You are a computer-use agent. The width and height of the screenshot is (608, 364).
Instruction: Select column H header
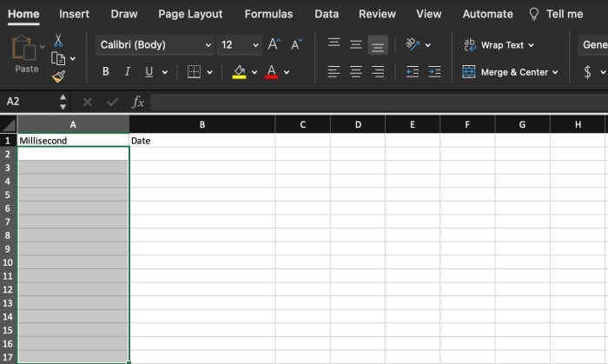coord(578,124)
